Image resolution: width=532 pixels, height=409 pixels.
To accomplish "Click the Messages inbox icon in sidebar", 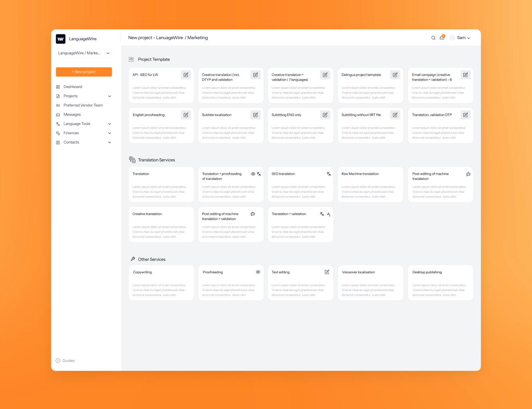I will (58, 115).
